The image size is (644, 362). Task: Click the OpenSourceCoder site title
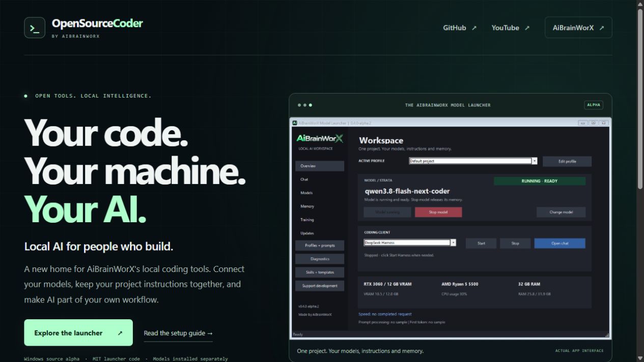97,23
